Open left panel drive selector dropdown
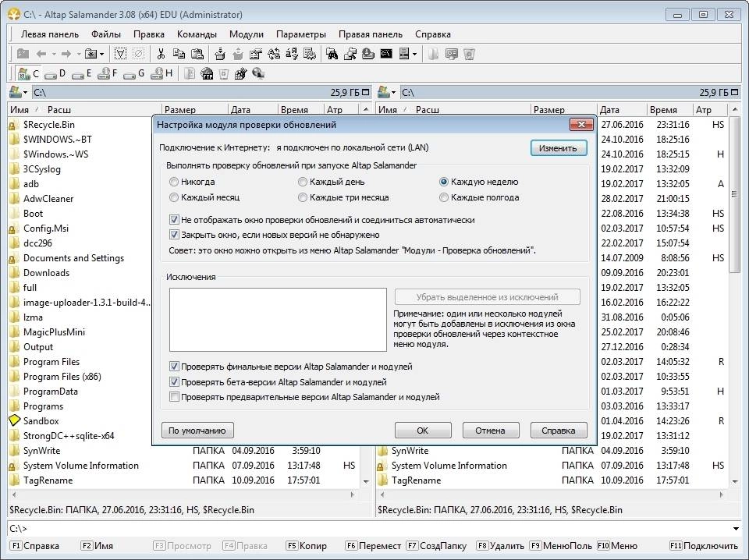 coord(18,92)
